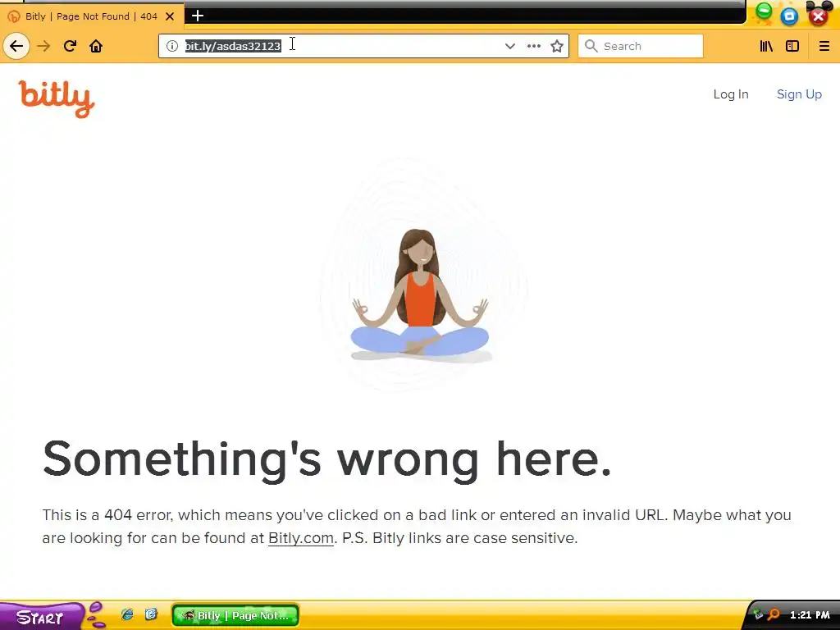Click the second quick launch icon beside Internet Explorer
Image resolution: width=840 pixels, height=630 pixels.
[151, 614]
